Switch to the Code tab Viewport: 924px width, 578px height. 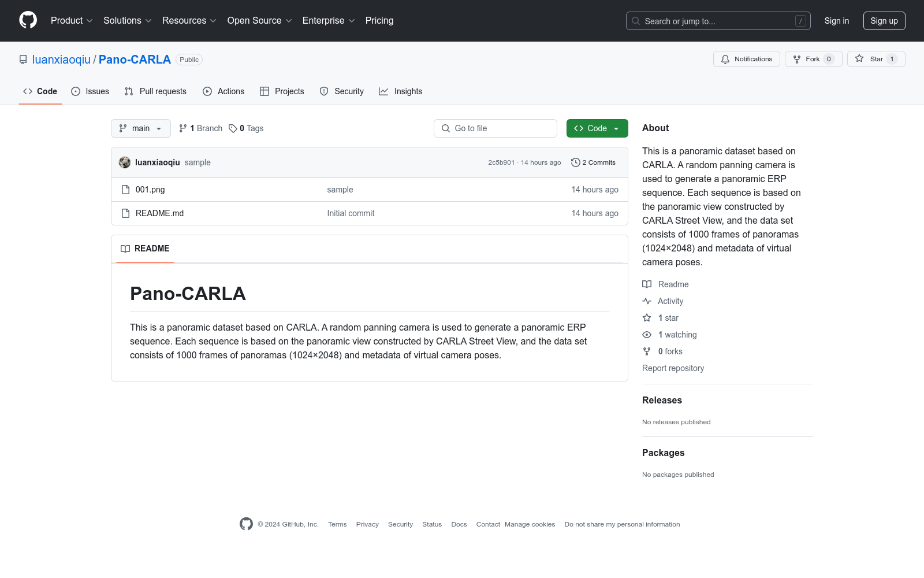(x=40, y=91)
